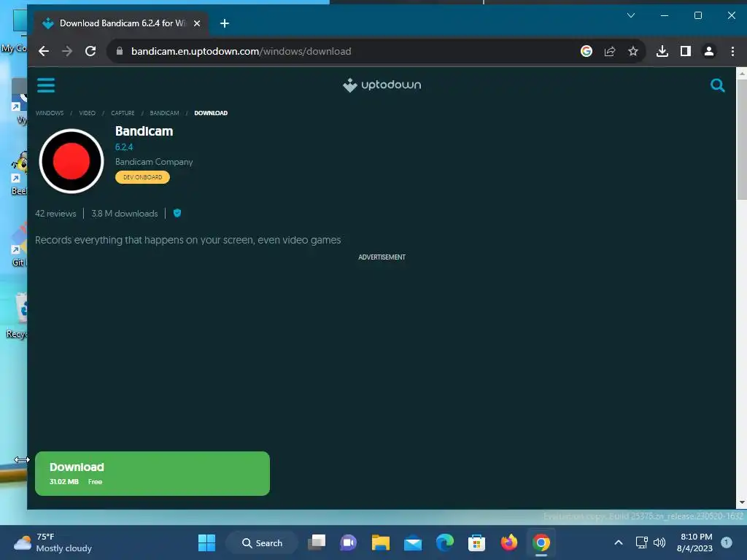Click the address bar URL
Screen dimensions: 747x560
241,52
